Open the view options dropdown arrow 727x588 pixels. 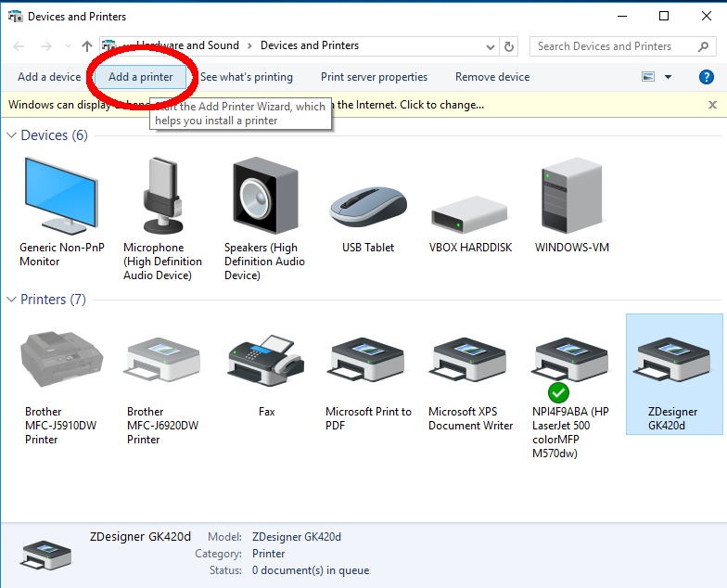pos(668,77)
